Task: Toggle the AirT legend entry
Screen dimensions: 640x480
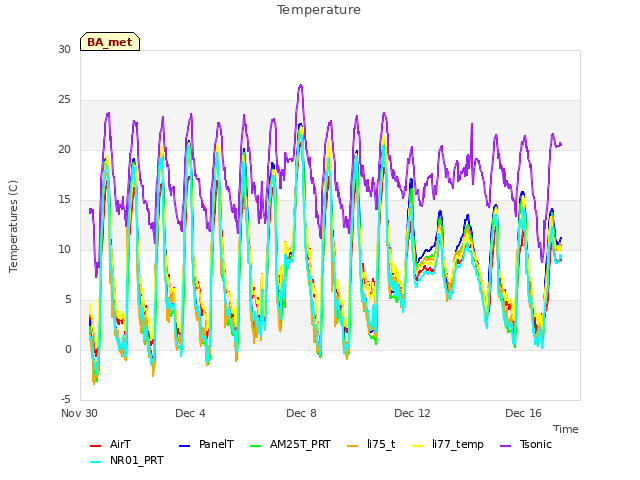Action: [110, 444]
